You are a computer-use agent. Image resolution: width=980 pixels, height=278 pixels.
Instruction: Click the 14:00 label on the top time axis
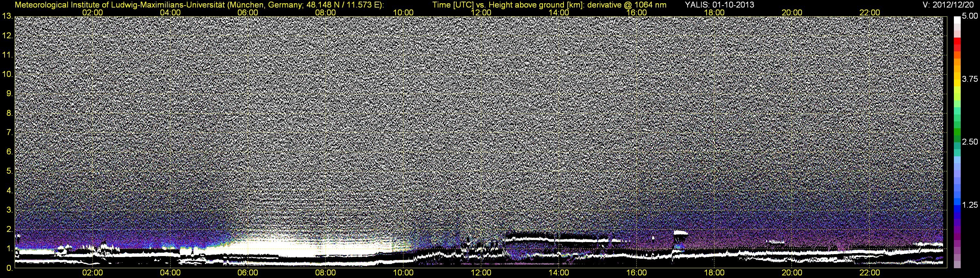pos(559,12)
